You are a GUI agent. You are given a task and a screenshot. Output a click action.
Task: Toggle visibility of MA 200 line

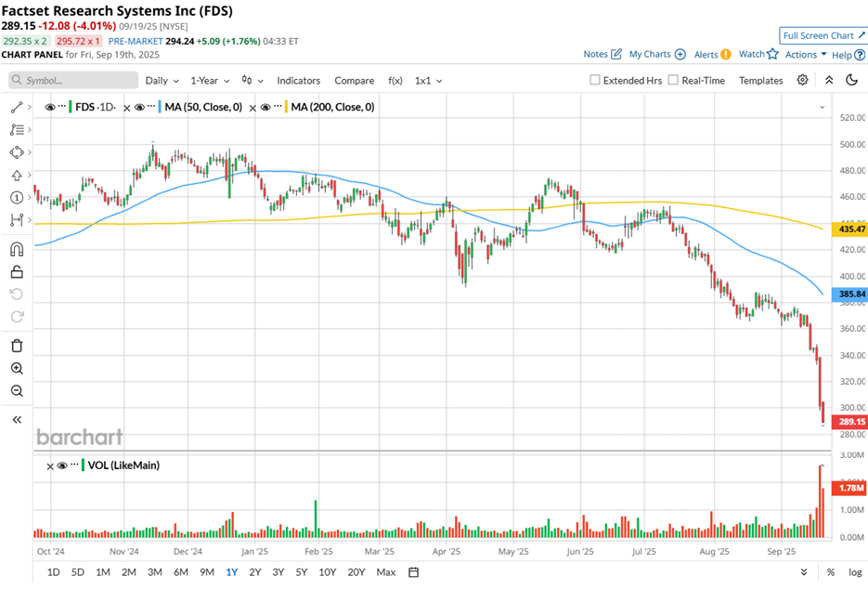point(266,107)
